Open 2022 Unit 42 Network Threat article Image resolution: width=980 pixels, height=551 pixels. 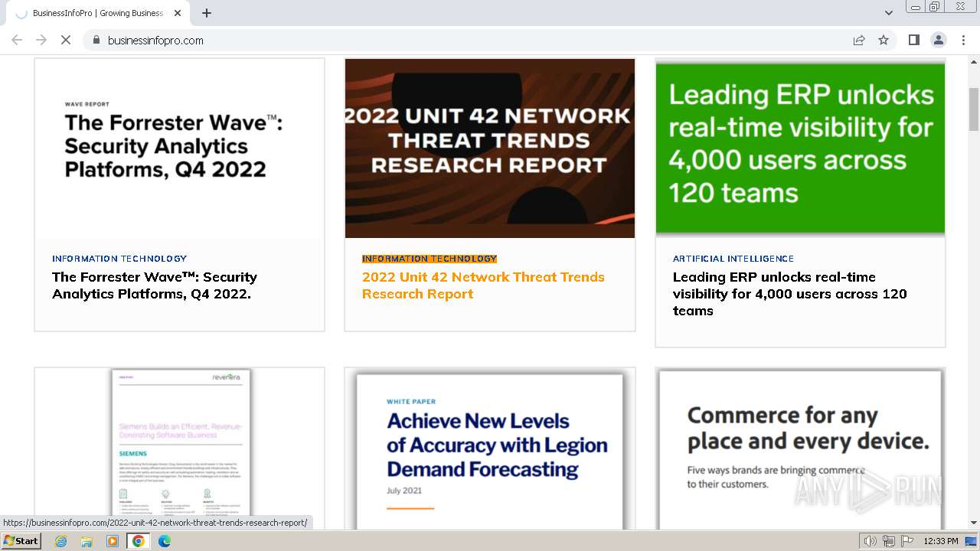[483, 285]
